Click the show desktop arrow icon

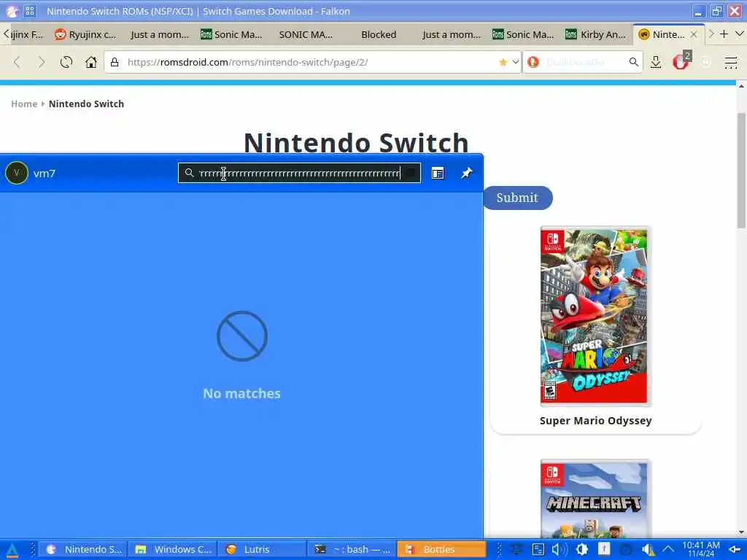click(x=735, y=550)
